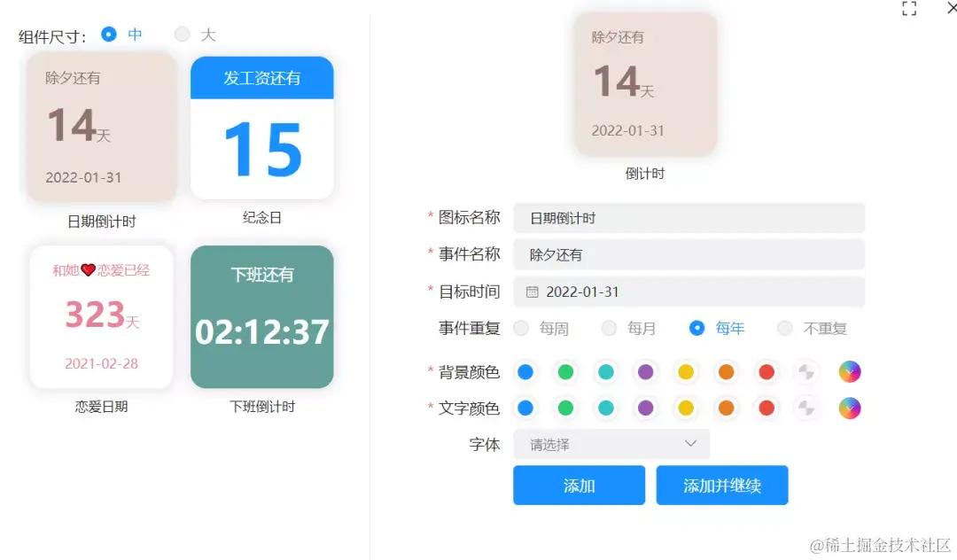The width and height of the screenshot is (957, 560).
Task: Select the 日期倒计时 widget card
Action: point(101,128)
